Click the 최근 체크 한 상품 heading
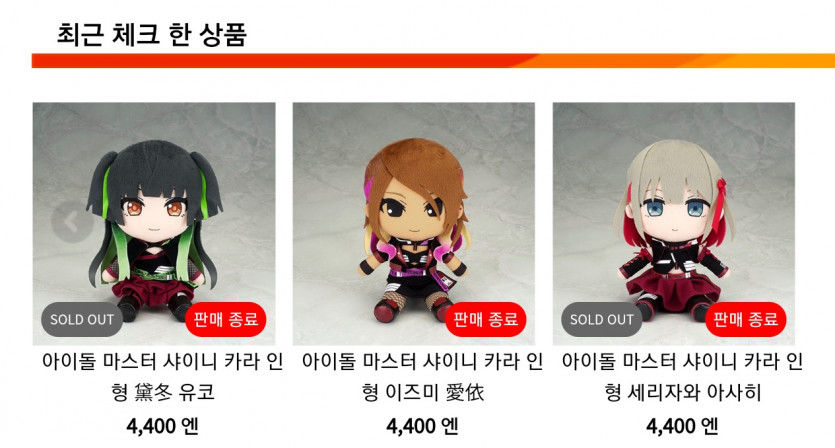 tap(152, 35)
